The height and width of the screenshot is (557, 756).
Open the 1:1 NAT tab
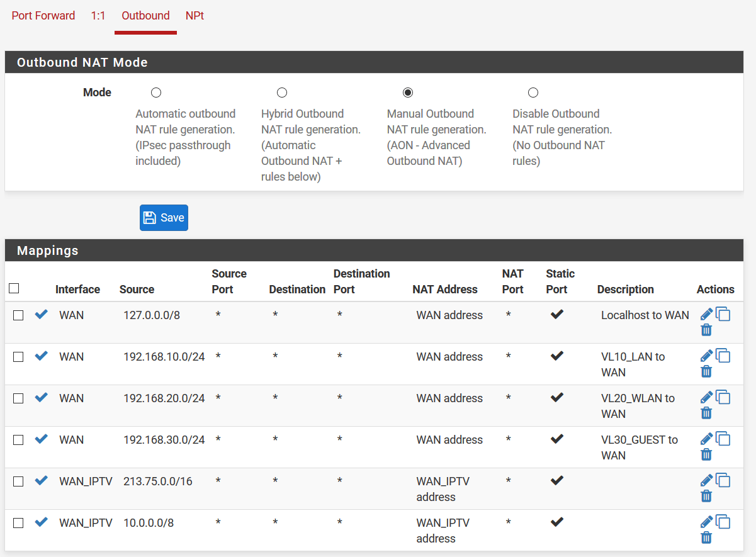point(98,16)
